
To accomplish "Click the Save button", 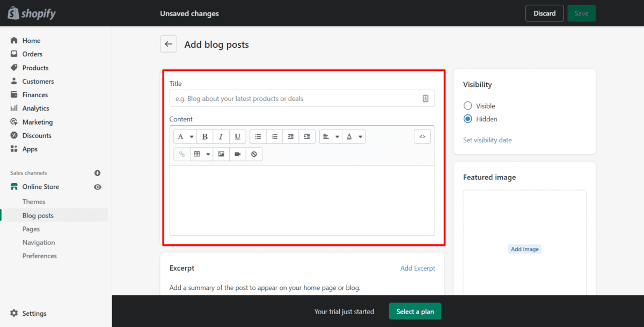I will [x=581, y=13].
